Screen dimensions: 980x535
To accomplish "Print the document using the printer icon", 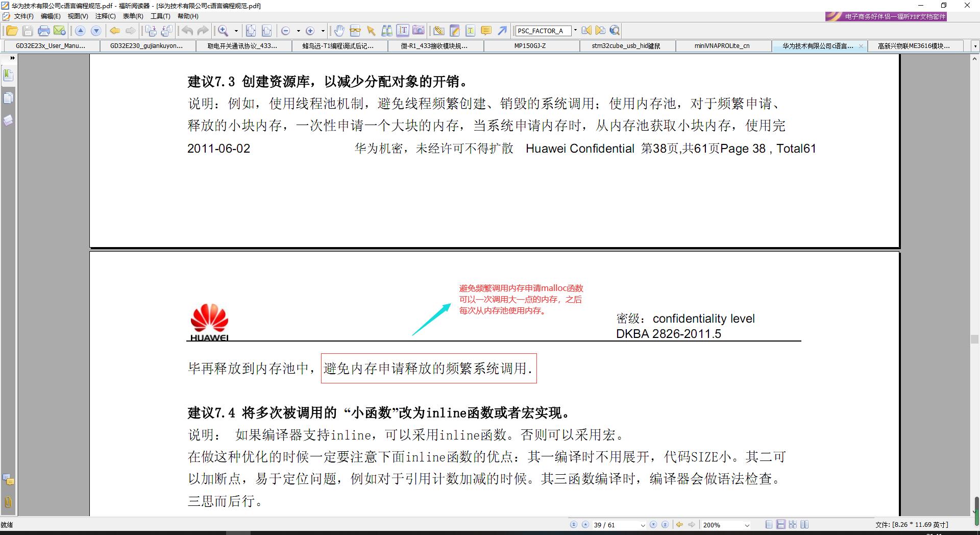I will click(x=44, y=31).
